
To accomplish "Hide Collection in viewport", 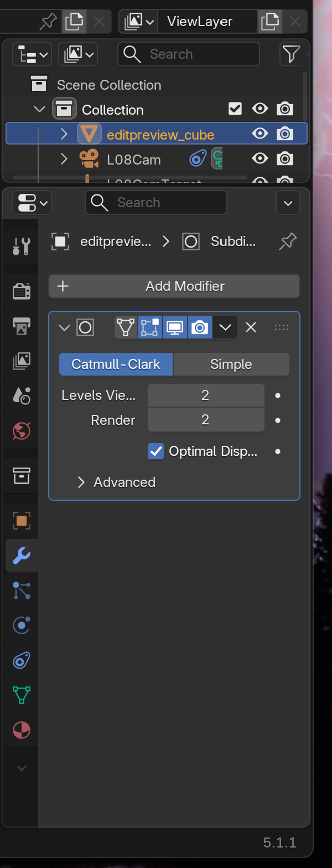I will (x=260, y=109).
